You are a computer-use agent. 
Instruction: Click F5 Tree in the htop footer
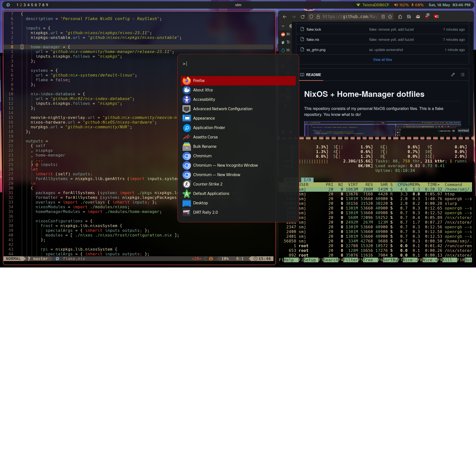(x=368, y=260)
